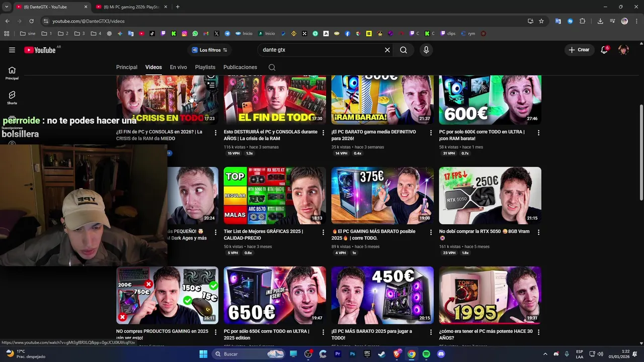This screenshot has height=362, width=644.
Task: Click the Chrome address bar URL
Action: tap(89, 21)
